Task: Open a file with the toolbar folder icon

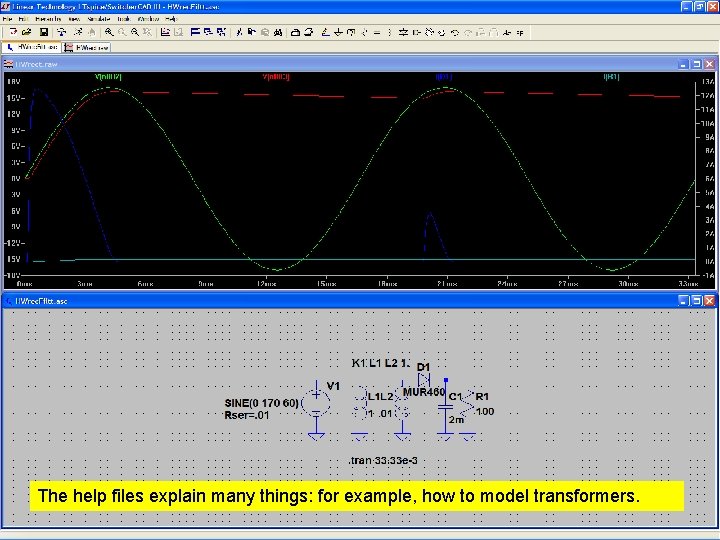Action: [x=26, y=32]
